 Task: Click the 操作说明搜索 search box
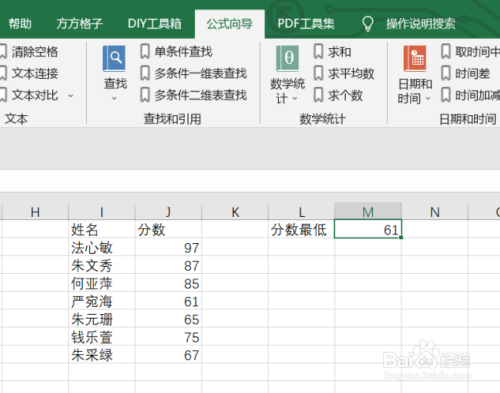tap(421, 24)
